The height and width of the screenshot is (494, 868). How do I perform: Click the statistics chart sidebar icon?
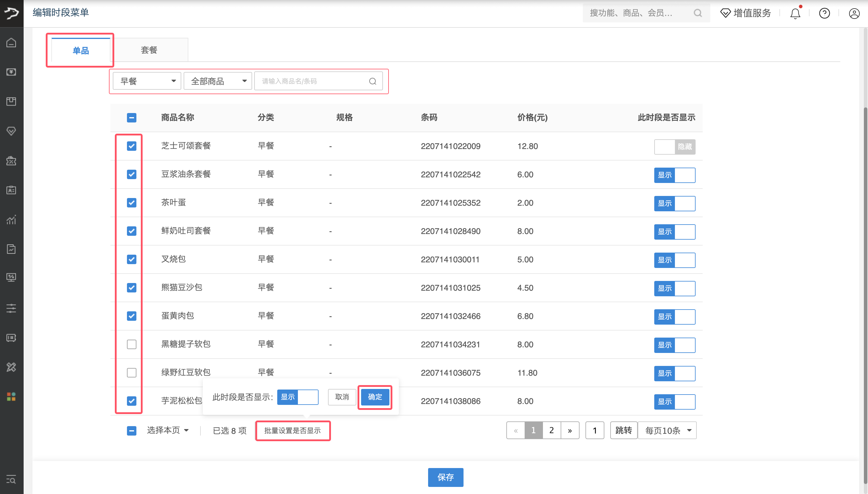coord(11,220)
